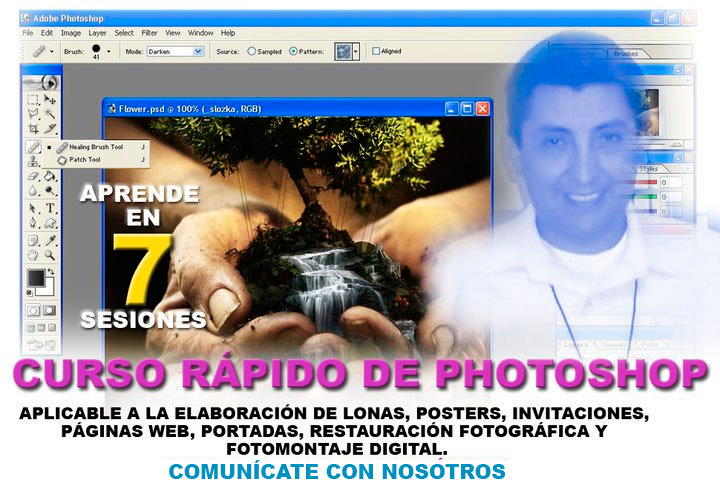This screenshot has height=483, width=720.
Task: Open the Layer menu
Action: [x=97, y=33]
